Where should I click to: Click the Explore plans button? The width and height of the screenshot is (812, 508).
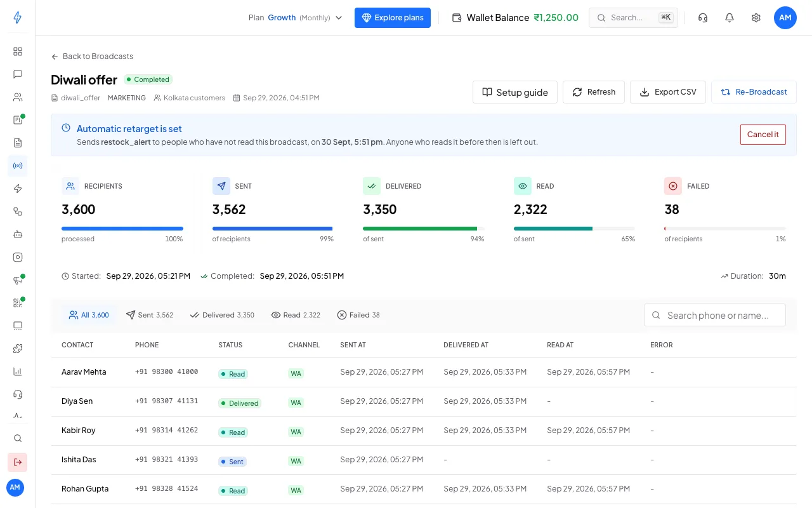[393, 18]
